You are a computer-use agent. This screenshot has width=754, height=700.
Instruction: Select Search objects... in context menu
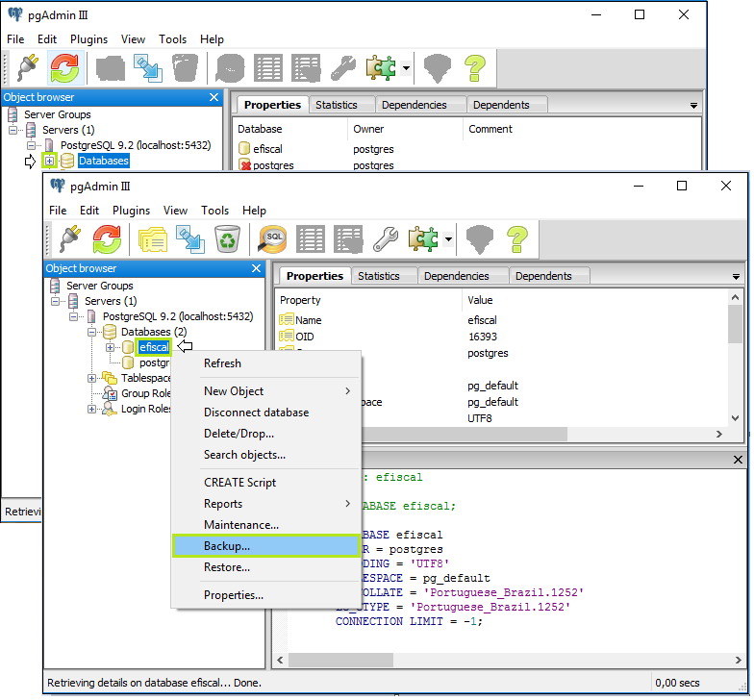tap(265, 455)
